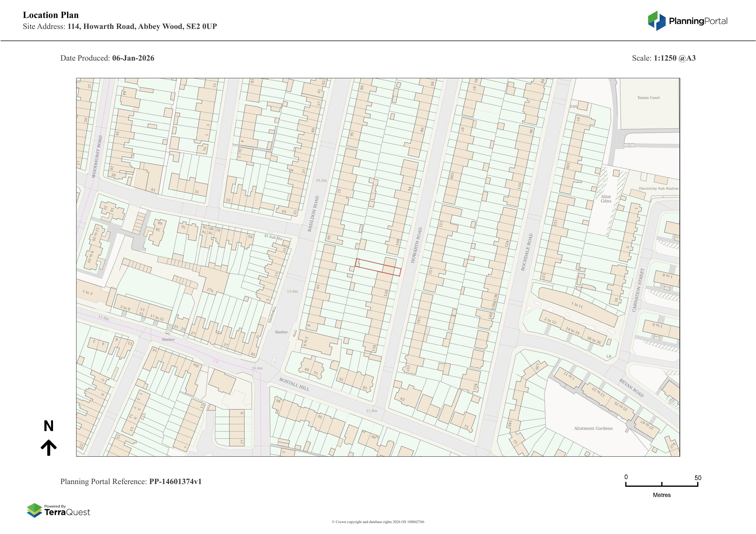Click the Crown copyright notice
The width and height of the screenshot is (756, 534).
(x=378, y=522)
